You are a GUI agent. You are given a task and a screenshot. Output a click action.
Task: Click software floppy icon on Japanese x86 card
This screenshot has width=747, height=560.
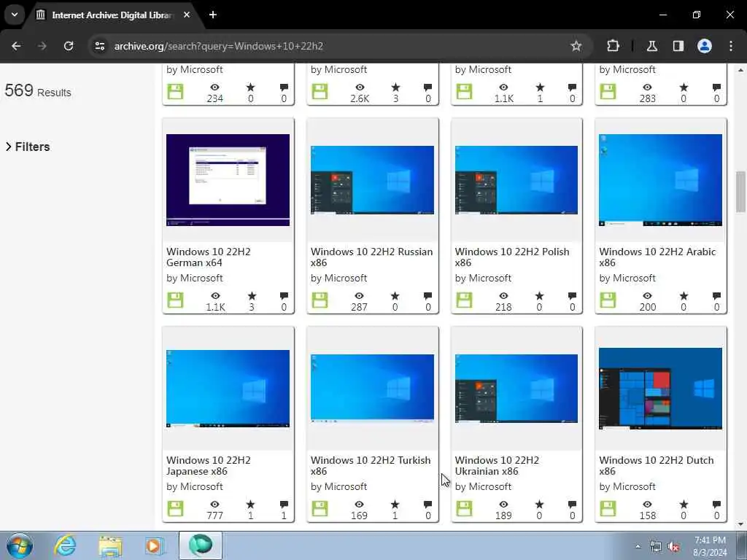(x=175, y=508)
